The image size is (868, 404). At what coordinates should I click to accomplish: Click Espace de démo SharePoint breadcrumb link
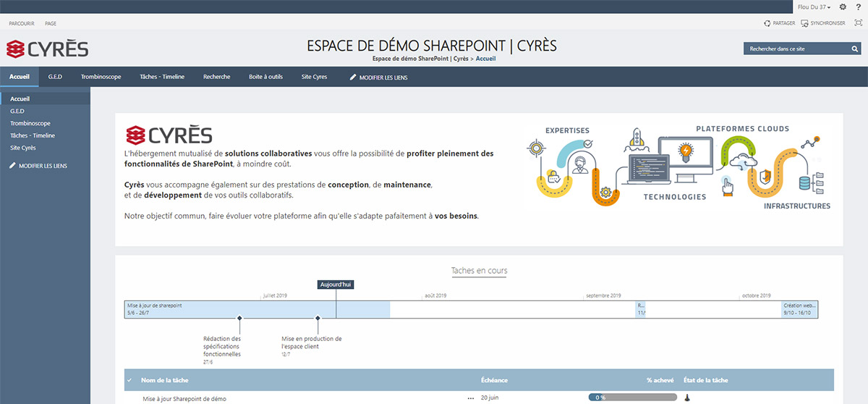pos(420,58)
